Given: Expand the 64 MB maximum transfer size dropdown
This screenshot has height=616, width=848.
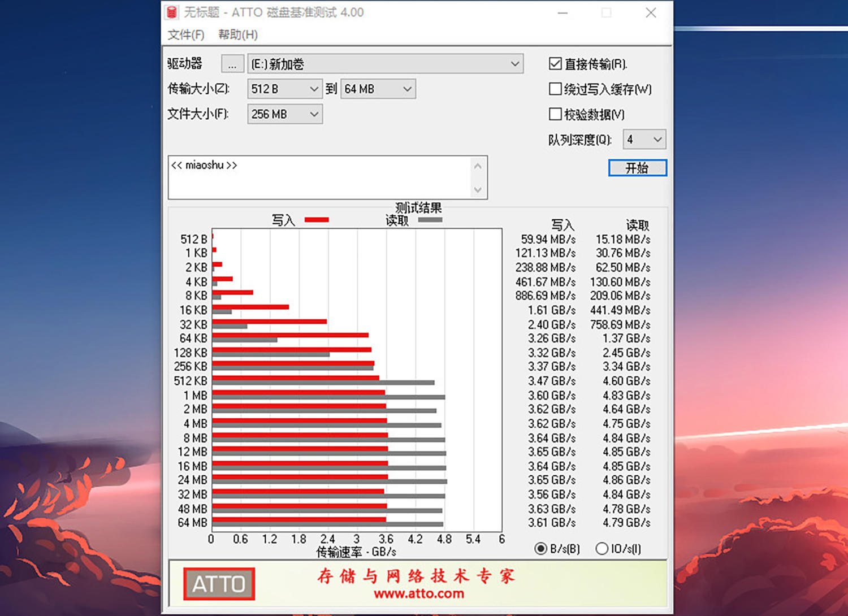Looking at the screenshot, I should (407, 89).
